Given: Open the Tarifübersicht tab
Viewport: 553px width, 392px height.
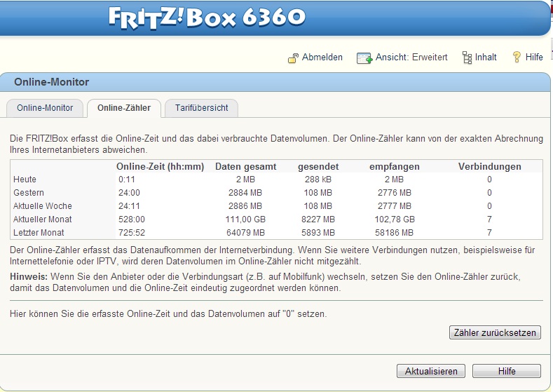Looking at the screenshot, I should tap(201, 108).
